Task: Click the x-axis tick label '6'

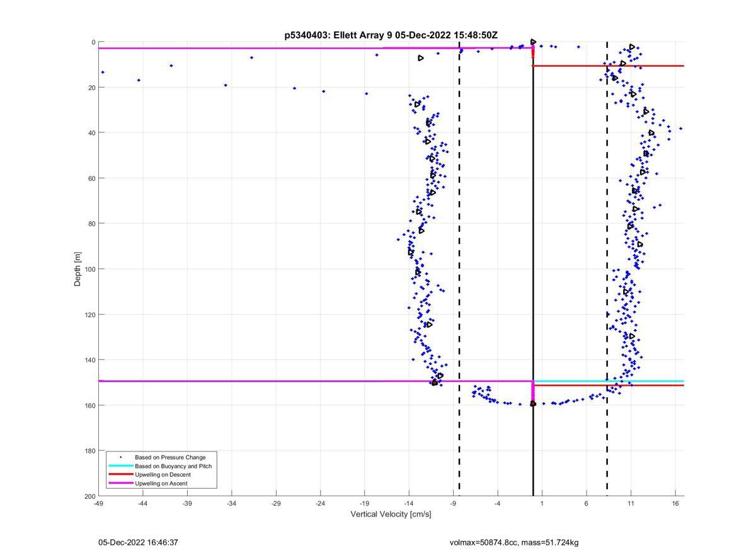Action: coord(586,503)
